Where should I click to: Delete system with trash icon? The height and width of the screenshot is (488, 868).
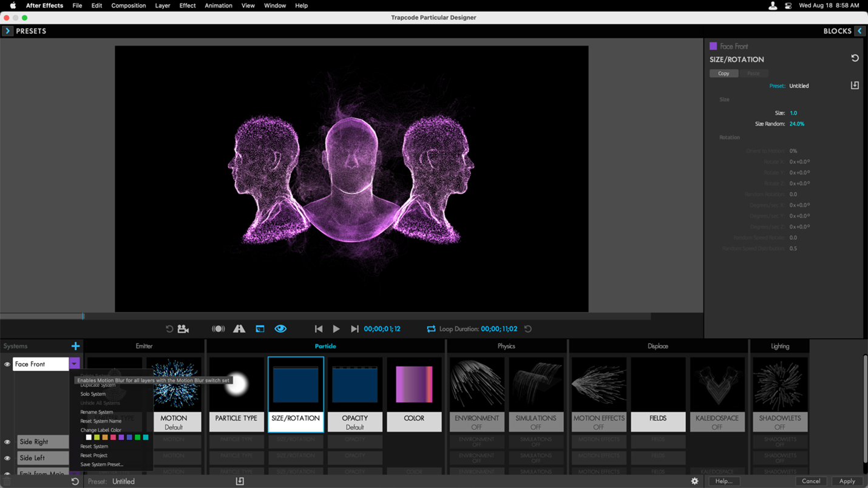tap(7, 481)
